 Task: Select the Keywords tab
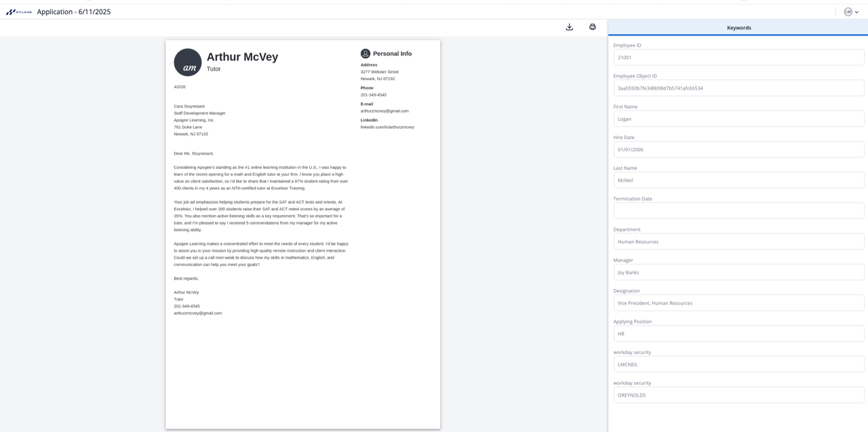738,28
